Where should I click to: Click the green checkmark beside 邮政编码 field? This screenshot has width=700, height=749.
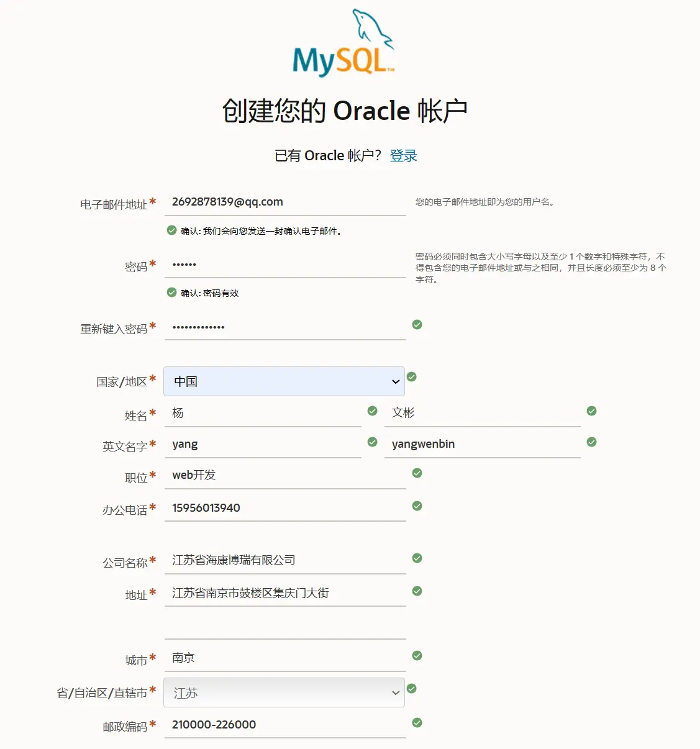[x=417, y=723]
